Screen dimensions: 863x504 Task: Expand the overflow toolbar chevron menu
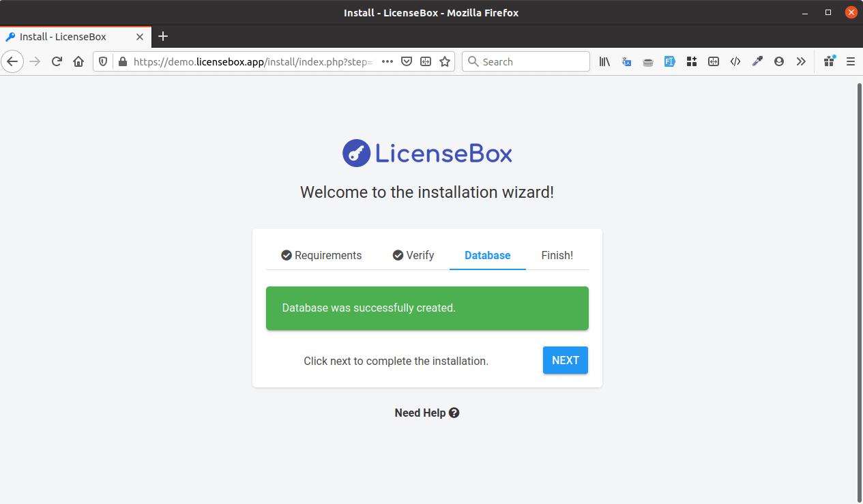[801, 61]
